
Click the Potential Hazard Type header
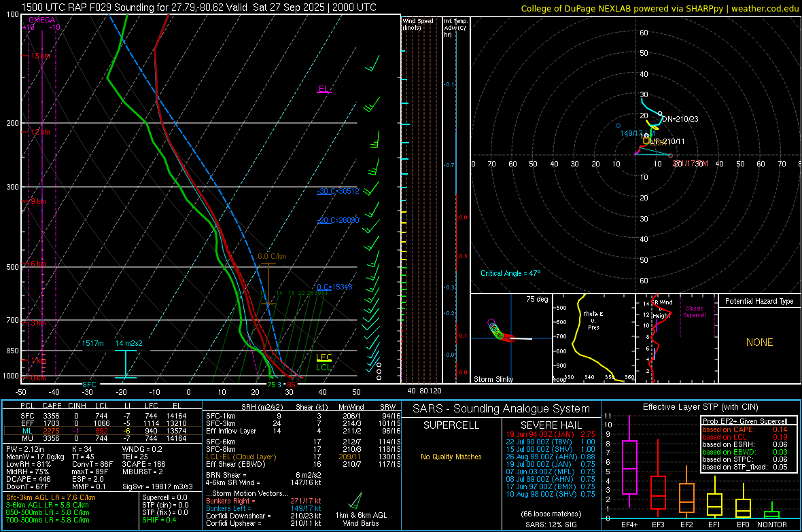coord(760,301)
